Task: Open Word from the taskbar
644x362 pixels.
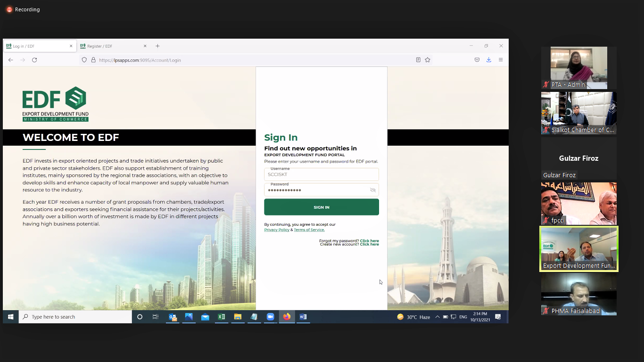Action: click(x=303, y=317)
